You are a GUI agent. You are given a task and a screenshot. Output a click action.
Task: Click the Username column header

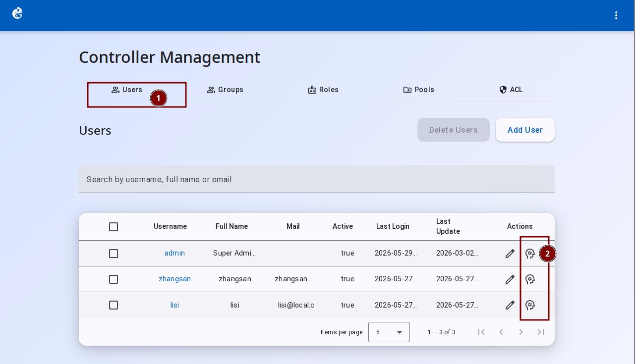pyautogui.click(x=170, y=226)
